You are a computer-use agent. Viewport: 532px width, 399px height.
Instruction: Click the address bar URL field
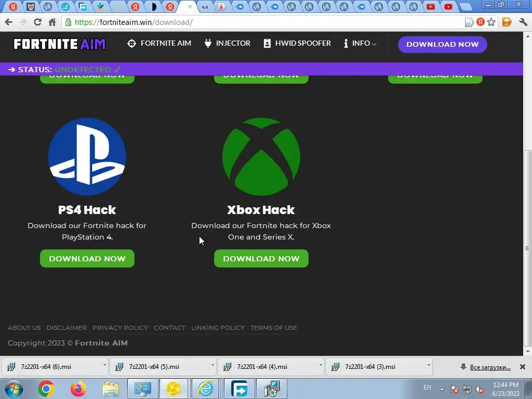pos(264,22)
